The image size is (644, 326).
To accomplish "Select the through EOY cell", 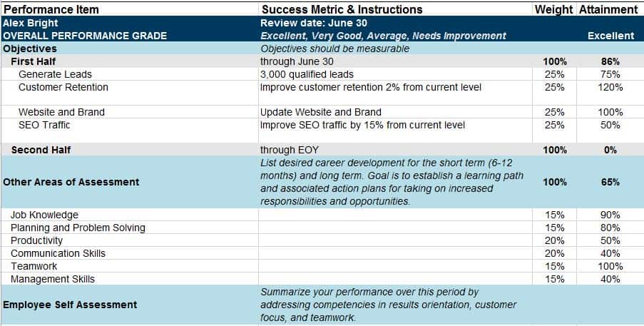I will (x=290, y=150).
